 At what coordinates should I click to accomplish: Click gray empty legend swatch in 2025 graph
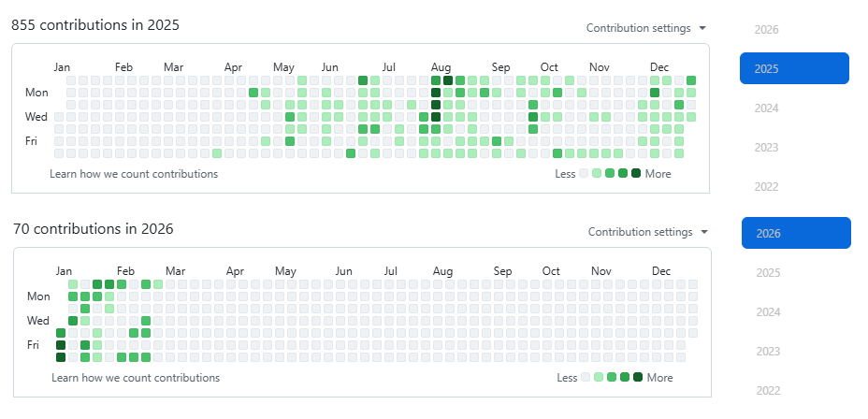[584, 173]
